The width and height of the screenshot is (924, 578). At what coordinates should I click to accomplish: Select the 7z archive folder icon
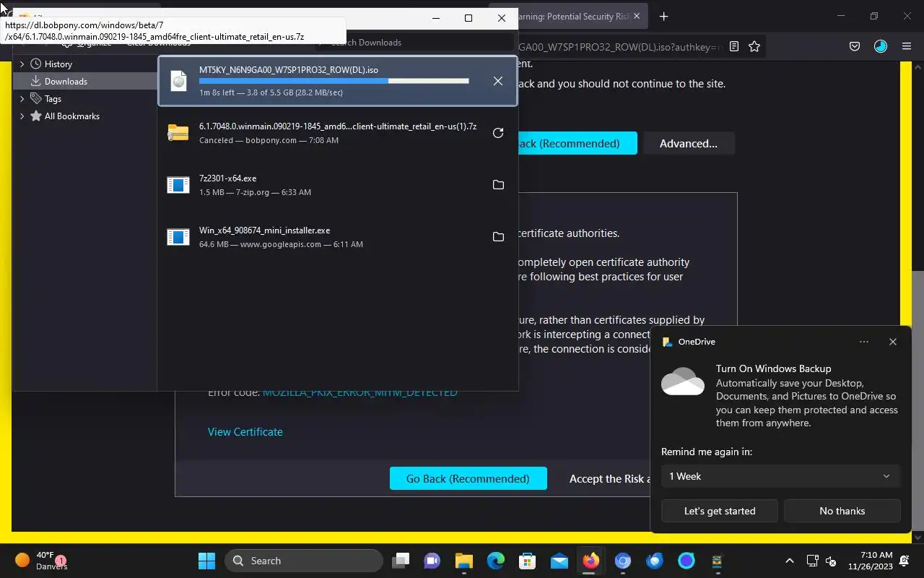(178, 133)
